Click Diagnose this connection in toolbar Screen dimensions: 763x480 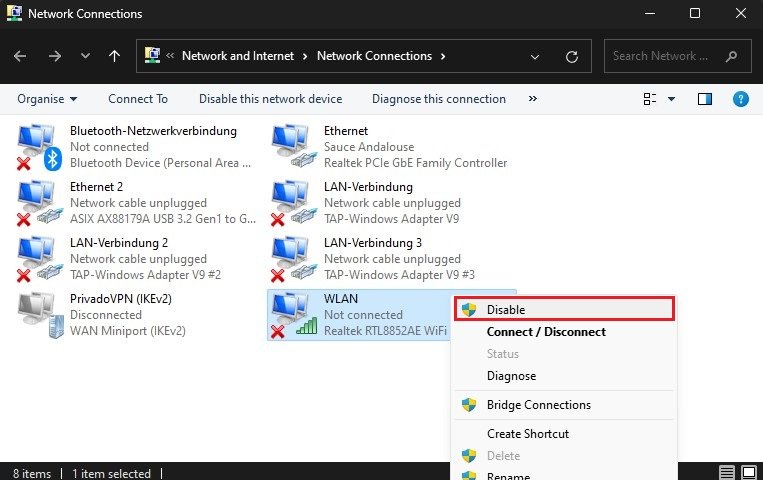pos(439,99)
